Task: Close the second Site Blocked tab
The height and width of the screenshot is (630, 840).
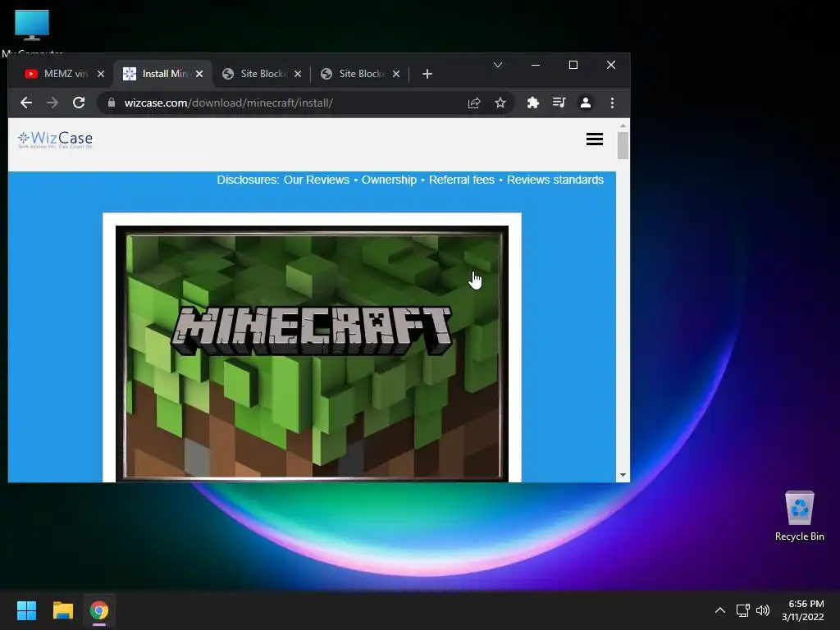Action: 396,74
